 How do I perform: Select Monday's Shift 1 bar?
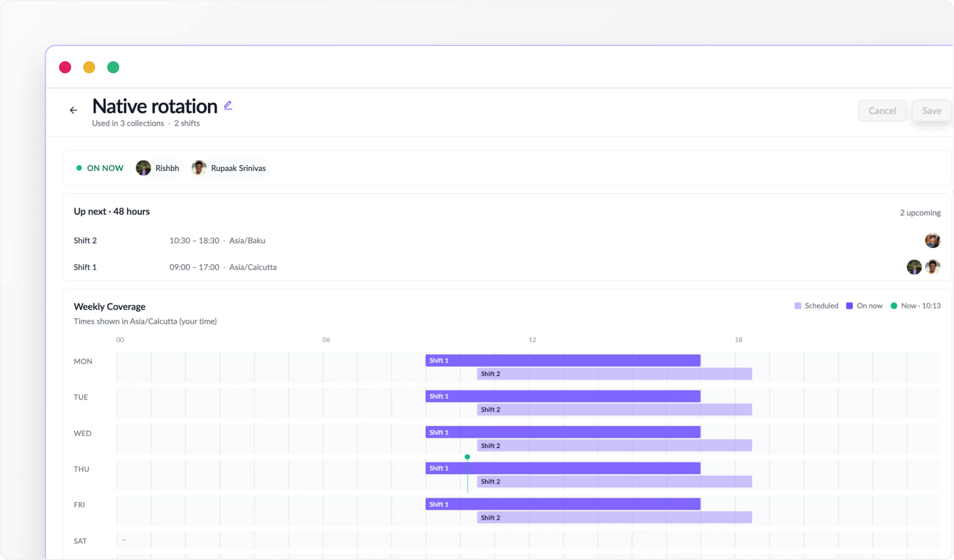pyautogui.click(x=563, y=361)
